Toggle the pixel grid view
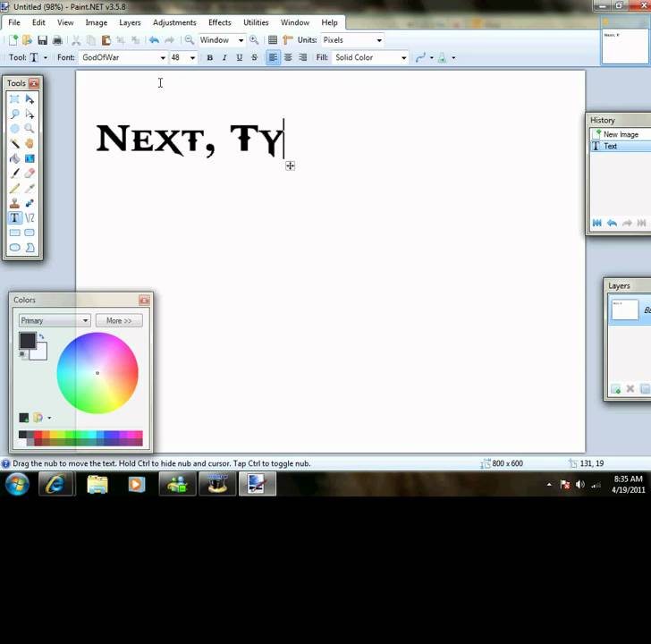Image resolution: width=651 pixels, height=644 pixels. coord(273,40)
